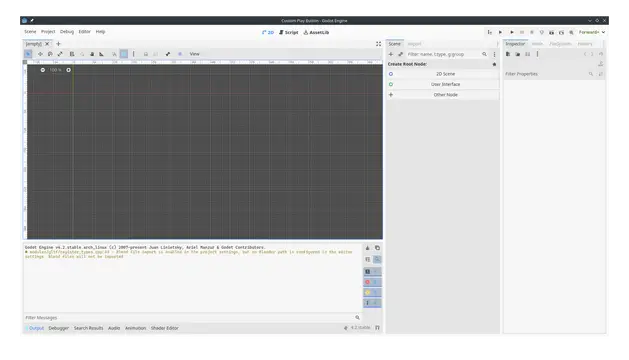Click the copy output selection icon
629x360 pixels.
pos(377,248)
